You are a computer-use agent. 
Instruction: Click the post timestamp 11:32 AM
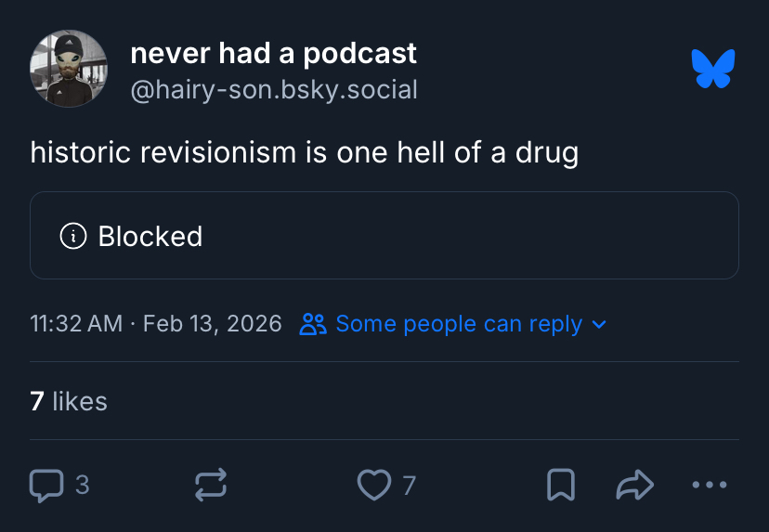click(x=76, y=324)
